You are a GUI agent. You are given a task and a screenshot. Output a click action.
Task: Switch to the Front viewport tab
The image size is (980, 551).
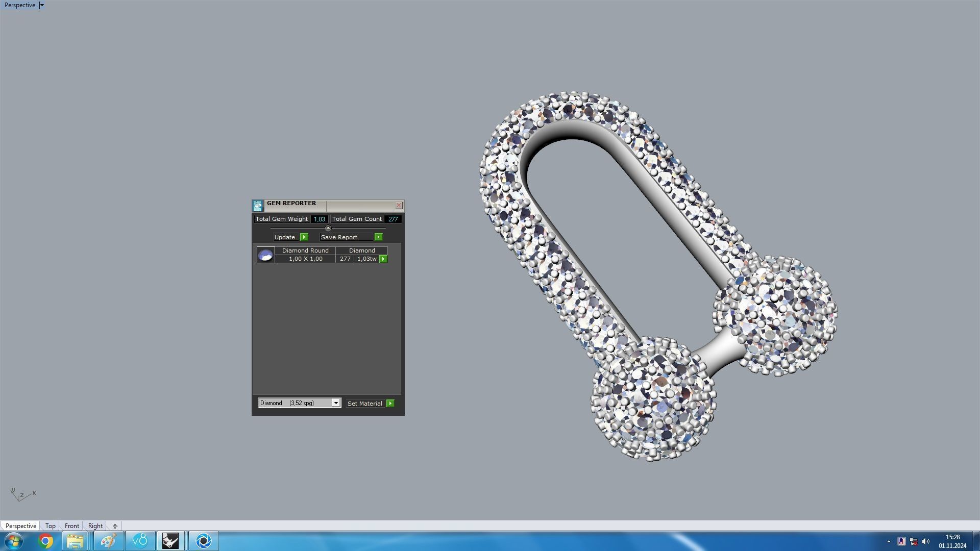71,526
